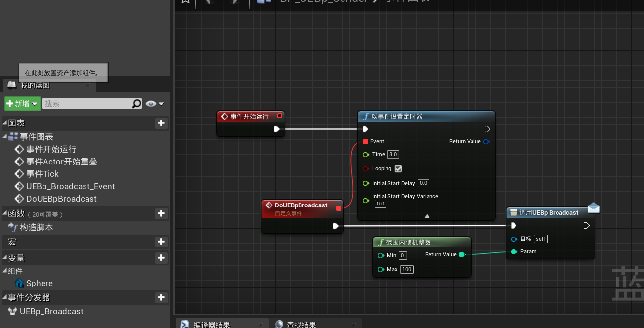
Task: Close the 查找结果 tab
Action: [354, 325]
